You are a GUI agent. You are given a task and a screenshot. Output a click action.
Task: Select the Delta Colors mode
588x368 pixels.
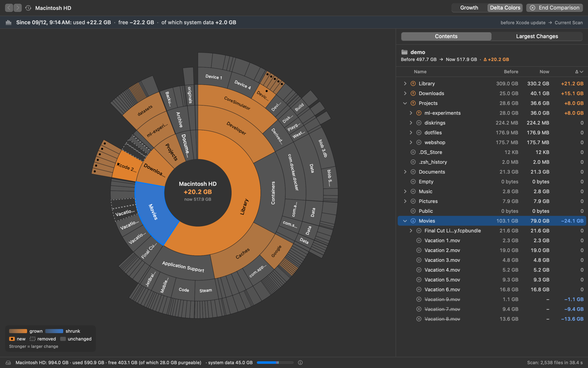point(505,8)
